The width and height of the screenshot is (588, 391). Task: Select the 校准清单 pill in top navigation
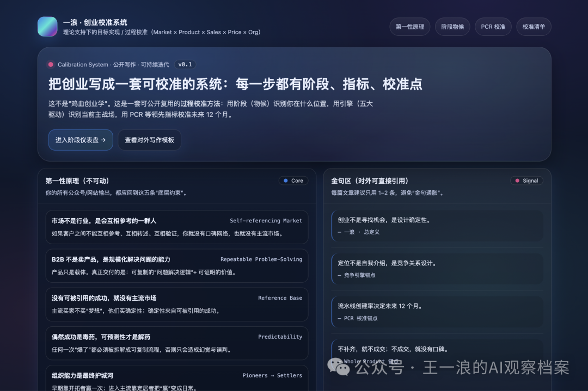point(534,26)
